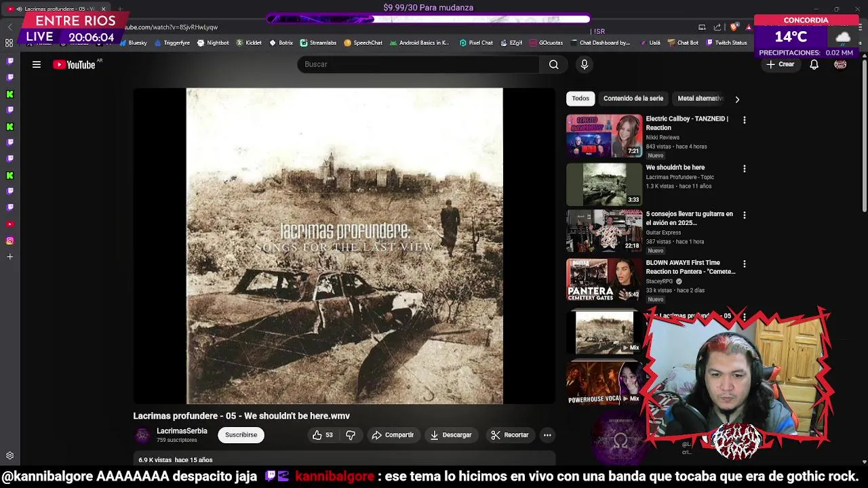Open the Android Basics bookmark

419,43
